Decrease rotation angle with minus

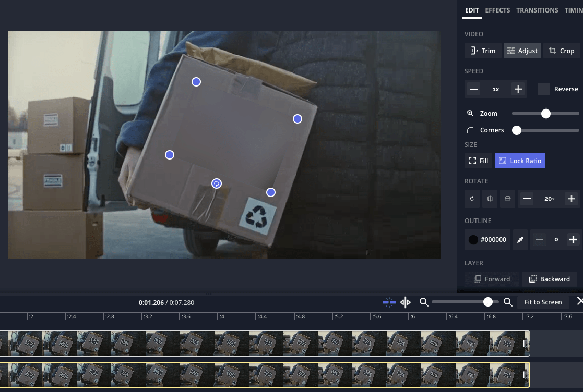point(527,199)
